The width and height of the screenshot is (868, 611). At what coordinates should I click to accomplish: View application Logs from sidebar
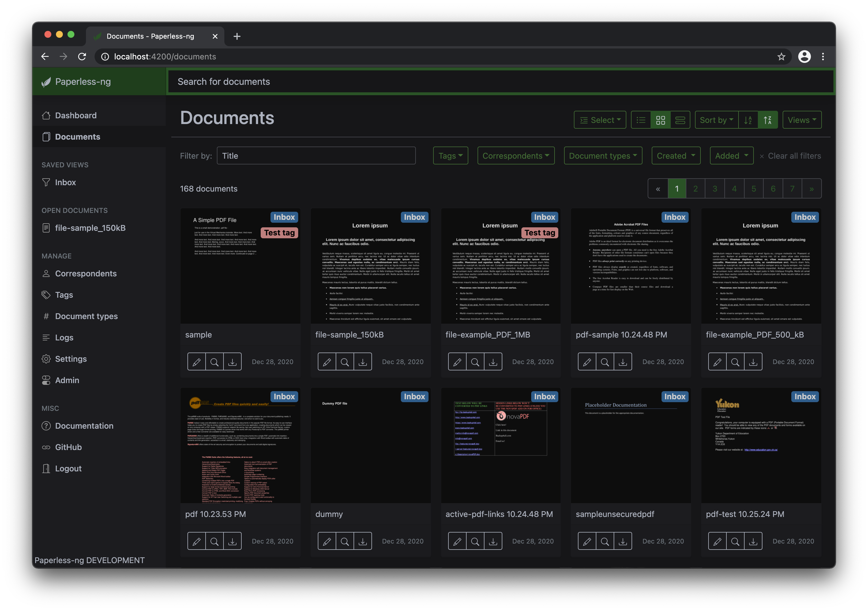(64, 337)
